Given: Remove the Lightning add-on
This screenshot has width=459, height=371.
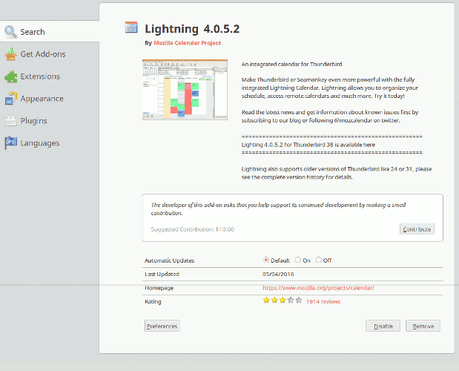Looking at the screenshot, I should 423,326.
